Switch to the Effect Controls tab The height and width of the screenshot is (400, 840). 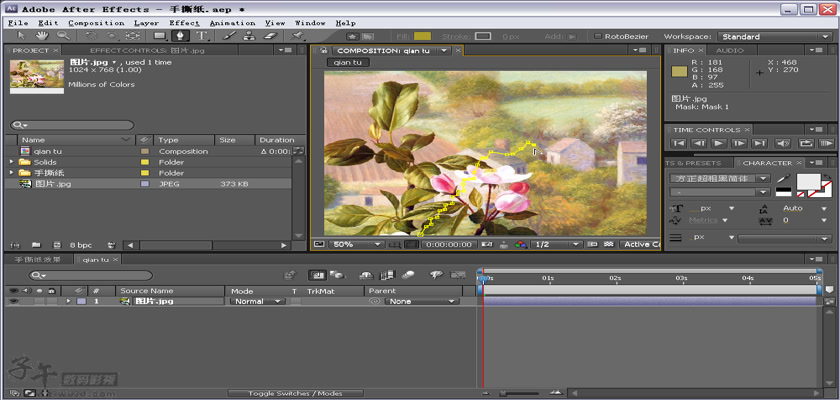[147, 50]
